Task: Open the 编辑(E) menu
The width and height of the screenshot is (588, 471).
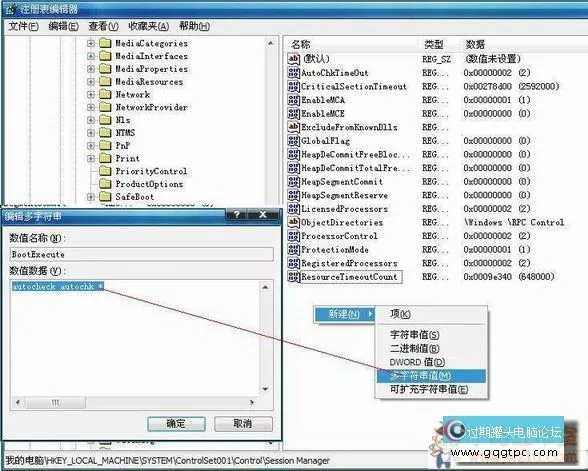Action: (x=63, y=26)
